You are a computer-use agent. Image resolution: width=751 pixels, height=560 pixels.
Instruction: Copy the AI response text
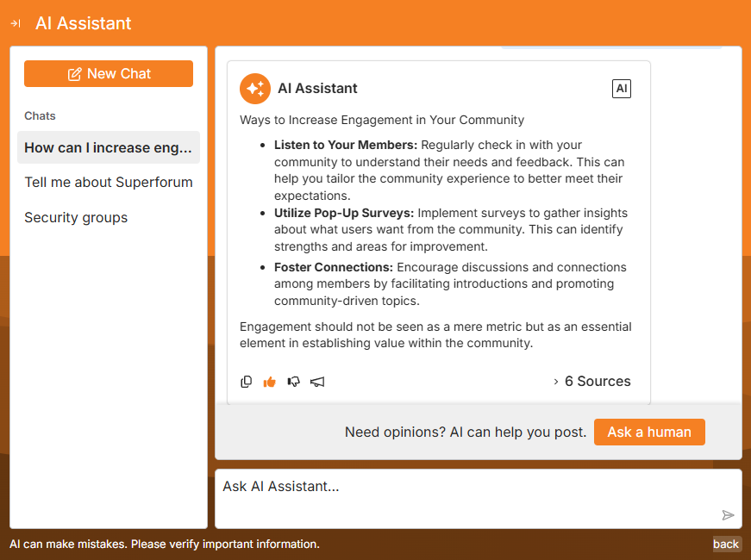point(247,382)
